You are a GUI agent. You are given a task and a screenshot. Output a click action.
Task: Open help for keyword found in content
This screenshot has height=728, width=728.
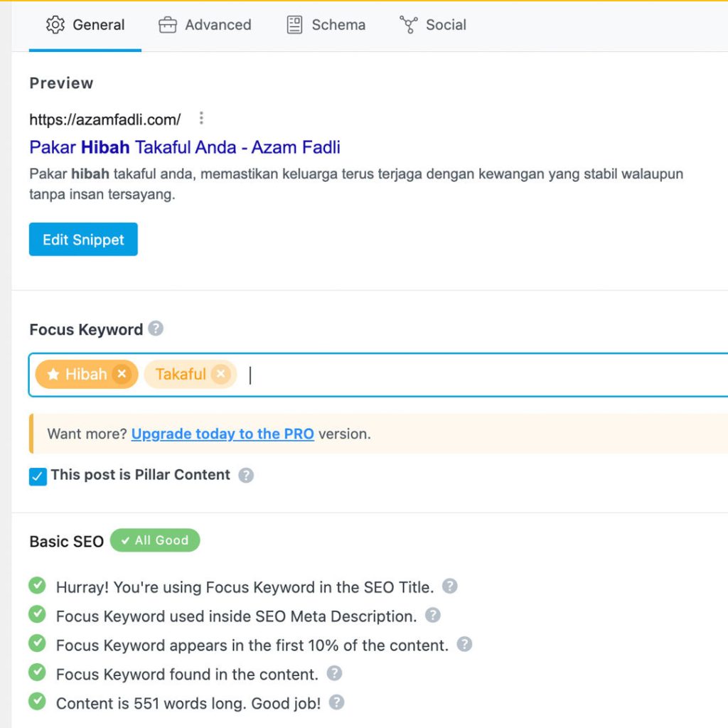tap(334, 673)
